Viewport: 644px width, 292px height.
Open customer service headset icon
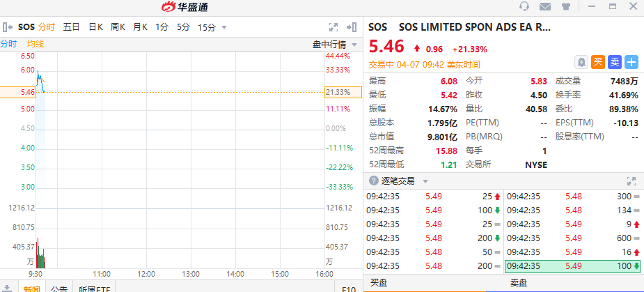tap(524, 7)
